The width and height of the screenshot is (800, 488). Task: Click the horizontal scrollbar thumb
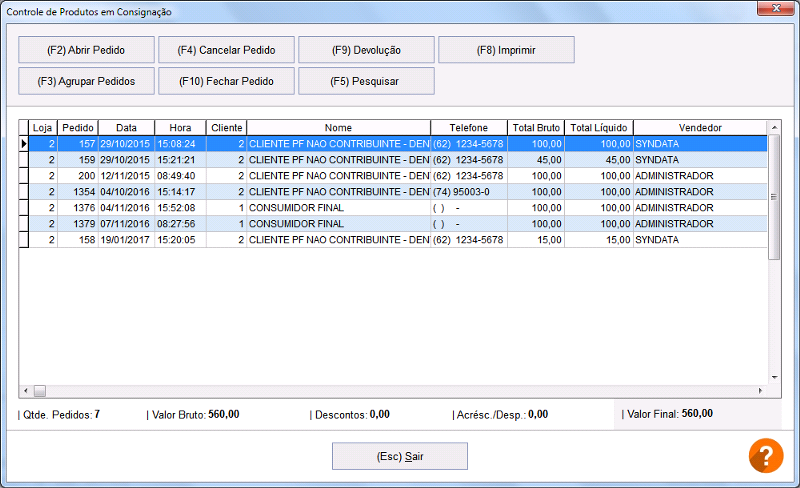coord(40,391)
